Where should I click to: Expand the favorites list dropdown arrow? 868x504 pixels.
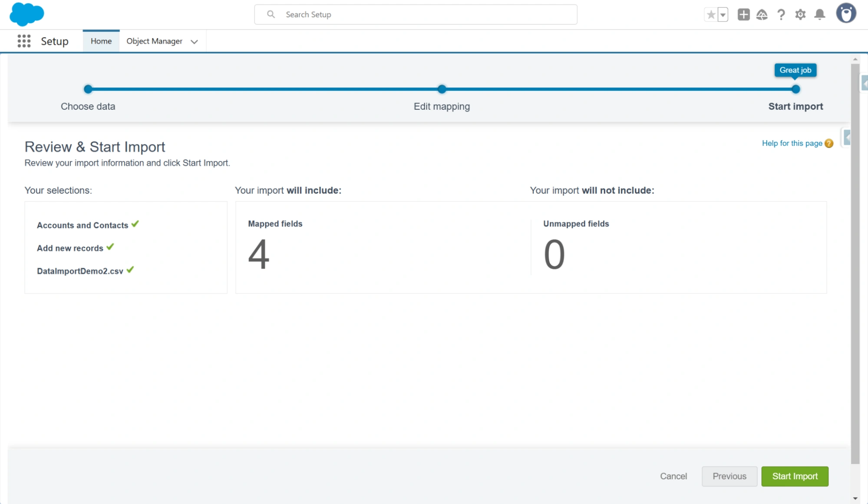tap(723, 15)
